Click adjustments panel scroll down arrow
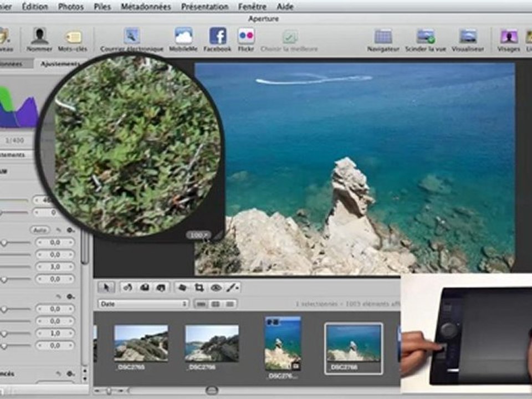This screenshot has width=532, height=399. 85,378
